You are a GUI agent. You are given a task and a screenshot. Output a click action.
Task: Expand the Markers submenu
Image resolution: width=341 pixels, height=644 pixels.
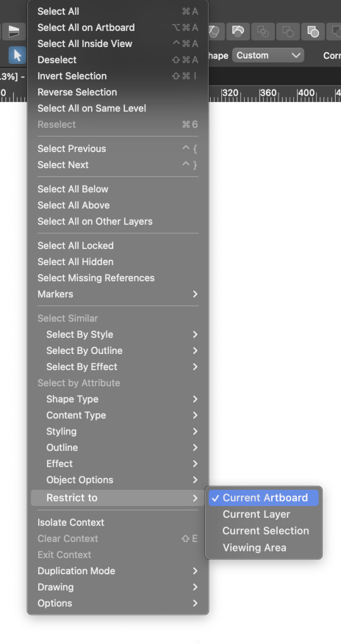tap(118, 294)
